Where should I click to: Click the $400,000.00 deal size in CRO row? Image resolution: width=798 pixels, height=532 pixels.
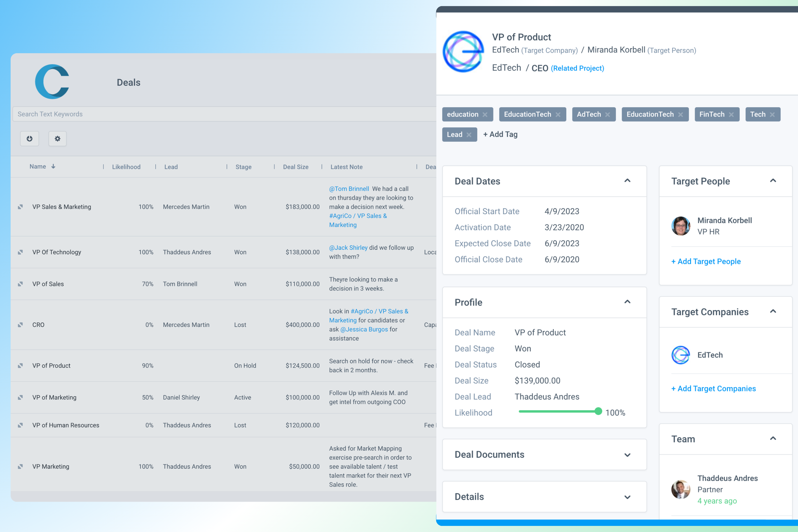[302, 325]
